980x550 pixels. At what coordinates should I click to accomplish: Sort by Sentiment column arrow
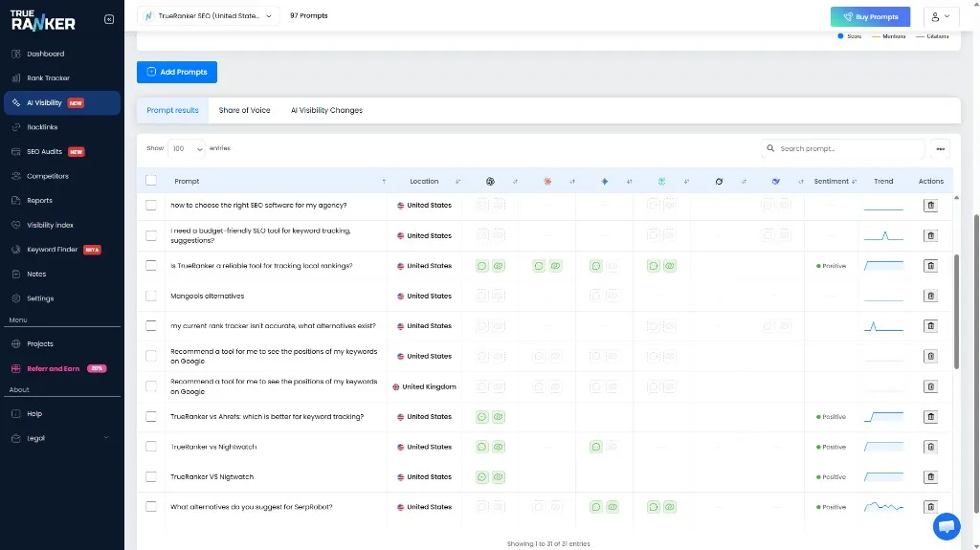855,181
